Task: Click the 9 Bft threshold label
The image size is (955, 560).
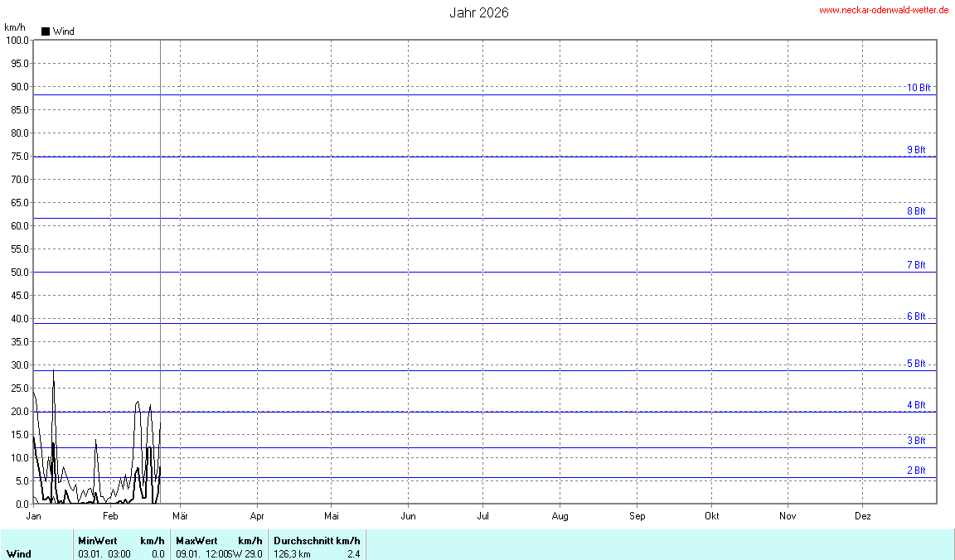Action: point(916,150)
